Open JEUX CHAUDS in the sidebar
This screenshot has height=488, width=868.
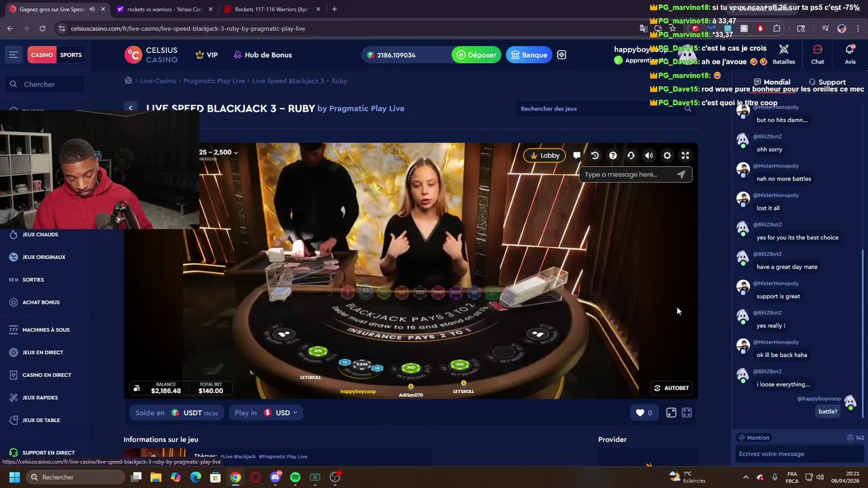[40, 235]
